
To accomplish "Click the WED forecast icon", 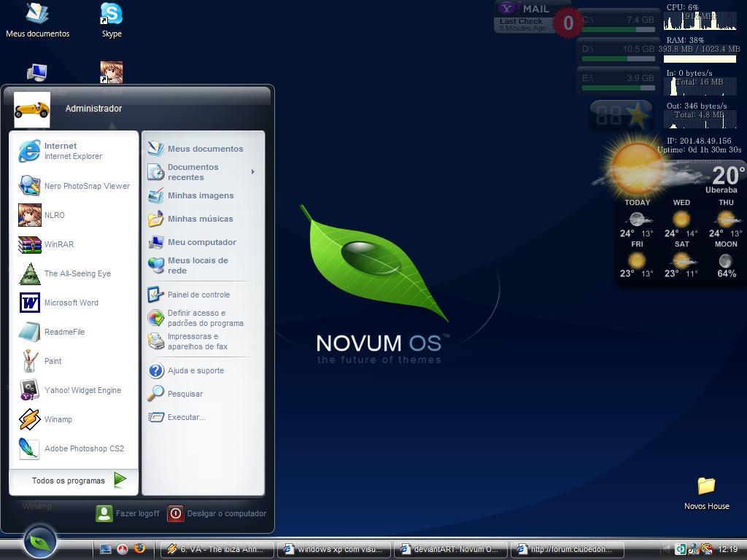I will (x=681, y=219).
